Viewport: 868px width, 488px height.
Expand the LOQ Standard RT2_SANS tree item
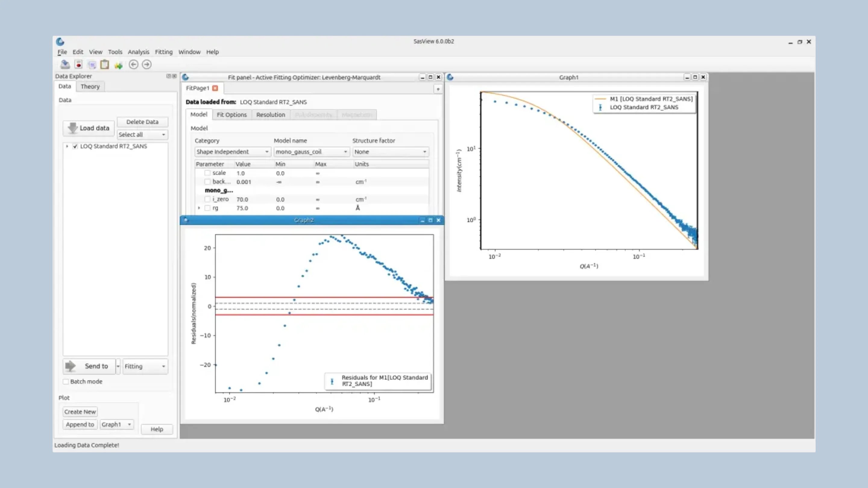coord(67,146)
